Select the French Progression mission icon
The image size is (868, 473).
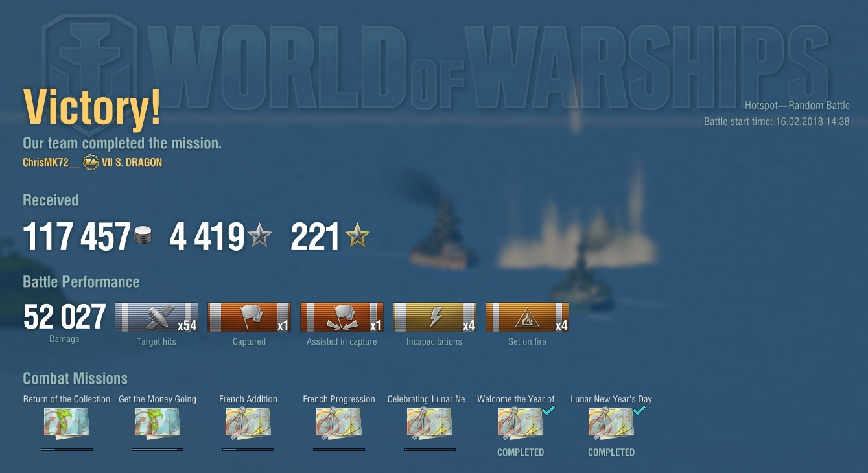click(339, 423)
